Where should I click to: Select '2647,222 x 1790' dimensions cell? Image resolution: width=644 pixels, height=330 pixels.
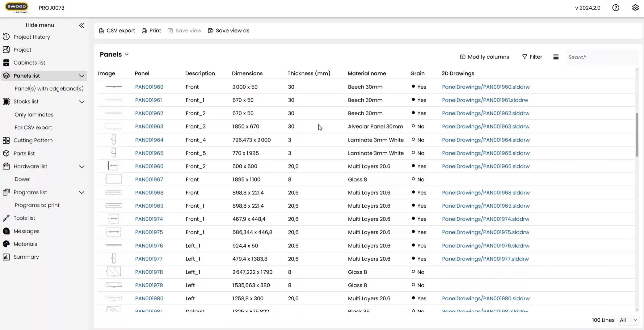point(252,272)
